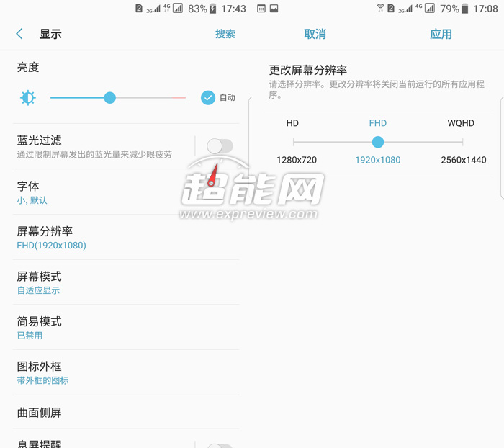The width and height of the screenshot is (504, 448).
Task: Click the brightness slider handle
Action: coord(109,98)
